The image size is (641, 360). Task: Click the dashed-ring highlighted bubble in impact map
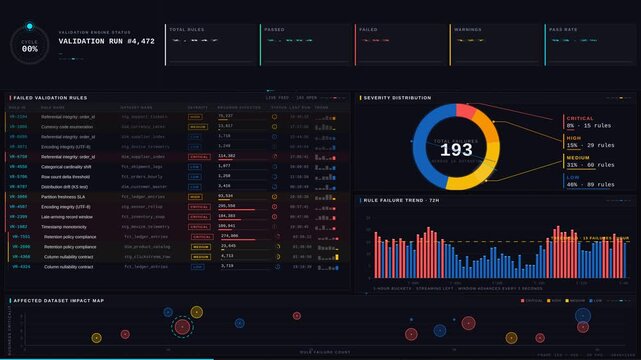pyautogui.click(x=182, y=326)
